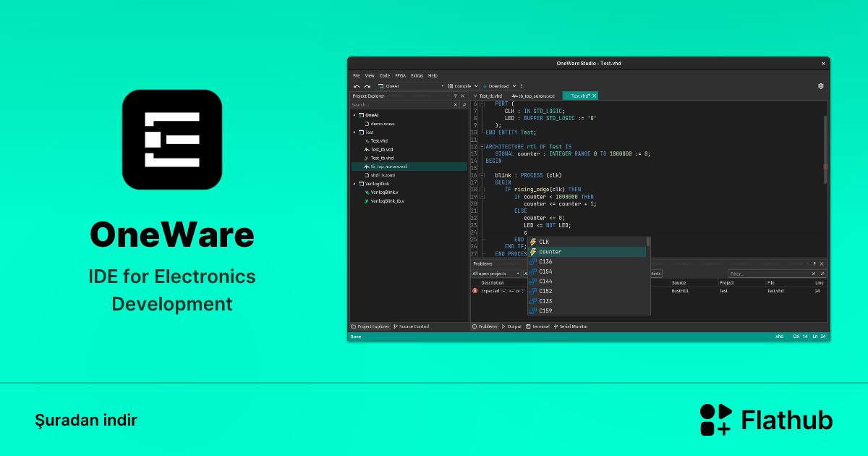Switch to the Source Control panel
This screenshot has width=868, height=456.
coord(411,326)
